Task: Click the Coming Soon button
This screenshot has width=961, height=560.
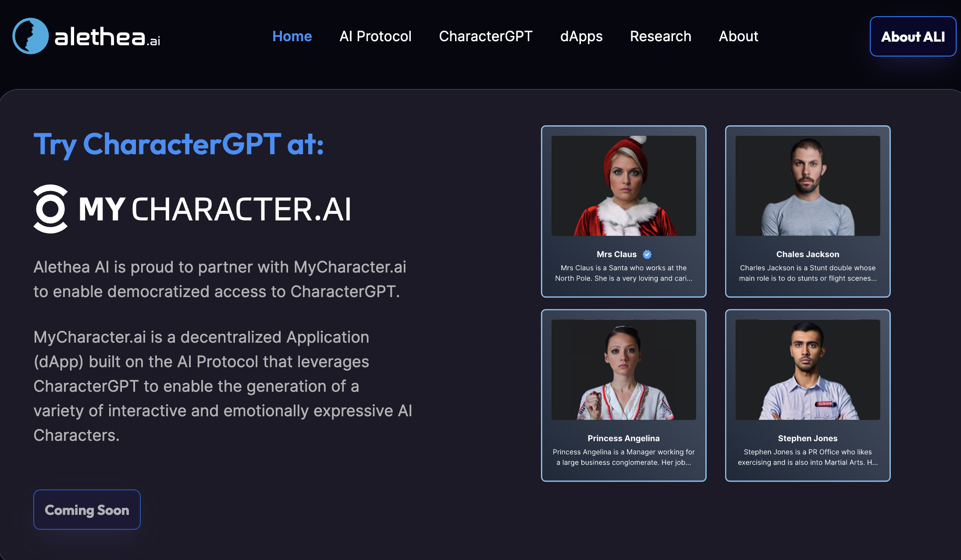Action: tap(87, 509)
